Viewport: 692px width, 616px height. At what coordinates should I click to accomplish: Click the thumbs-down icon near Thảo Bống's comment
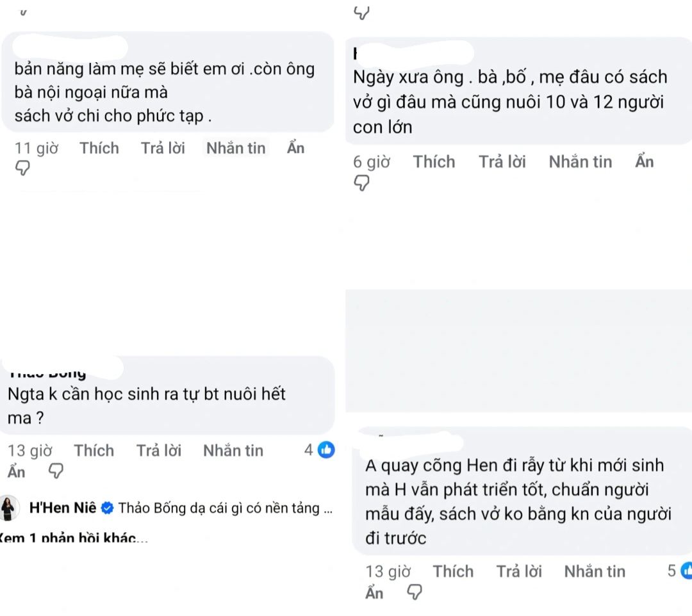click(57, 471)
